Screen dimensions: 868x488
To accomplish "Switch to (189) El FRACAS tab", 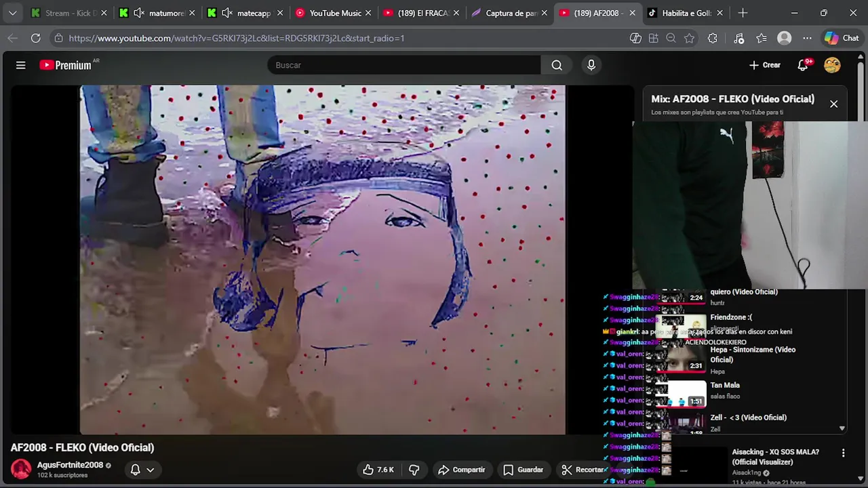I will tap(422, 13).
